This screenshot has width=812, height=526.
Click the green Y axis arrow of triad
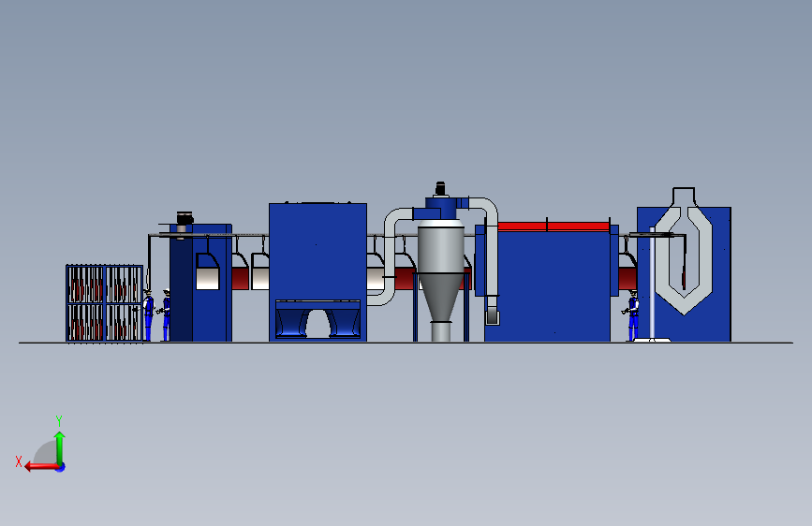[60, 447]
